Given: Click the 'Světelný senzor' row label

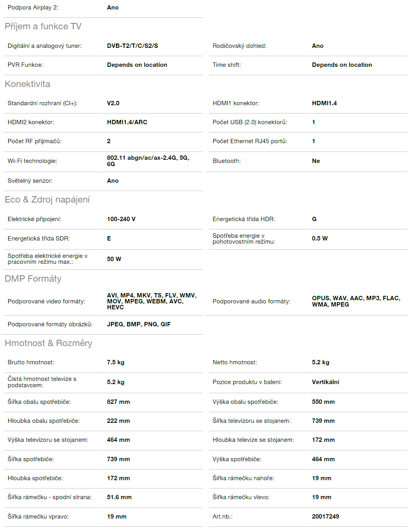Looking at the screenshot, I should pyautogui.click(x=30, y=181).
